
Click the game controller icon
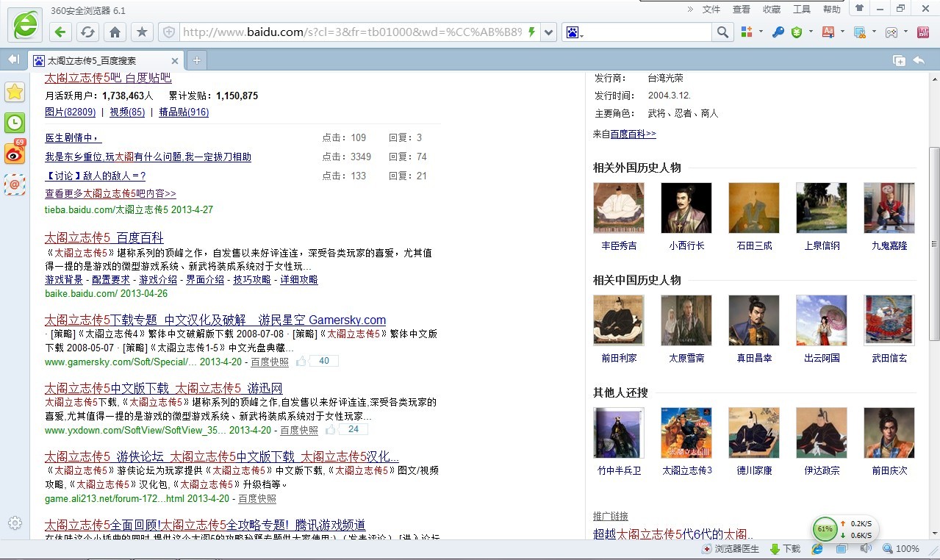(891, 32)
